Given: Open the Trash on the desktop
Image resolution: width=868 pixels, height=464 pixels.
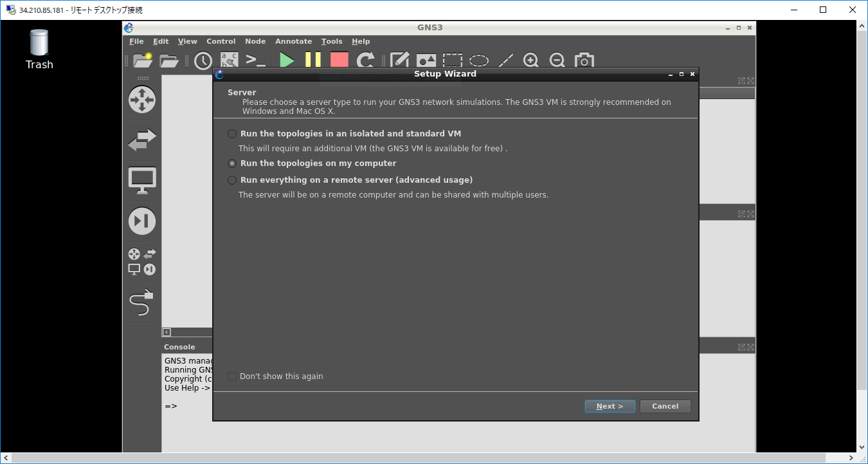Looking at the screenshot, I should click(x=39, y=50).
